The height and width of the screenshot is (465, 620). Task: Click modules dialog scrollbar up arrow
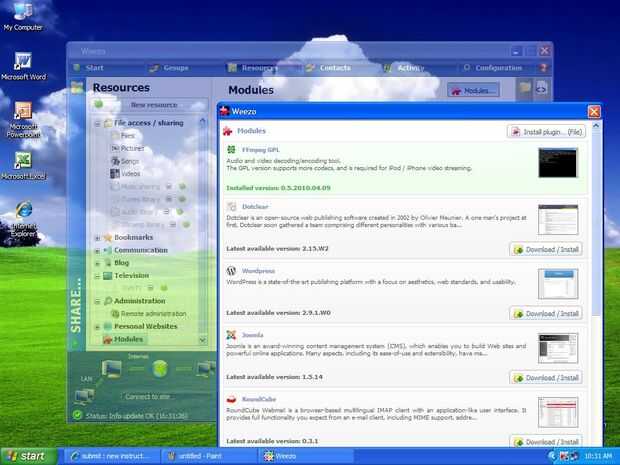click(x=596, y=126)
